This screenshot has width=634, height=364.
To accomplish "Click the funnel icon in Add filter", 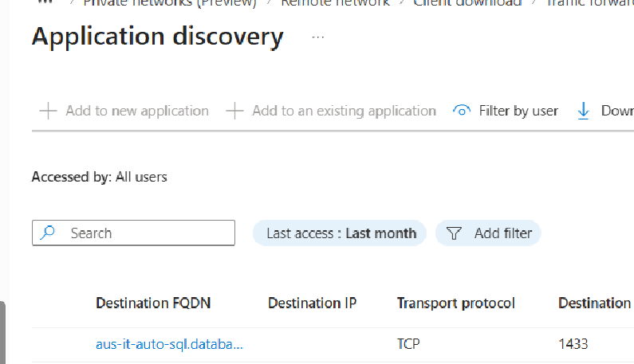I will 454,233.
